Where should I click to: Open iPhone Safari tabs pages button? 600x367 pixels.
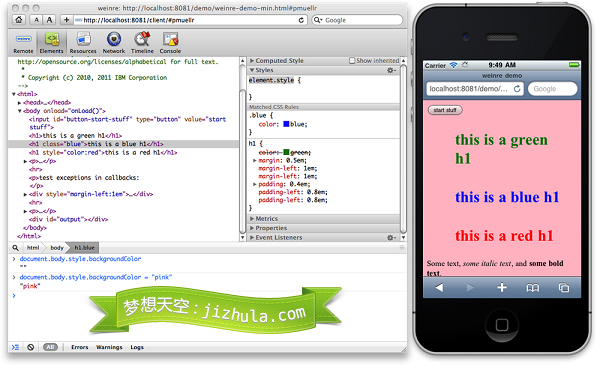click(x=564, y=288)
